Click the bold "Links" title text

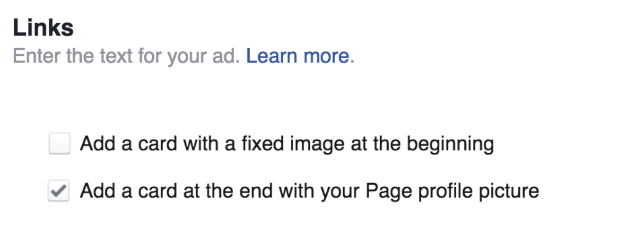coord(43,28)
